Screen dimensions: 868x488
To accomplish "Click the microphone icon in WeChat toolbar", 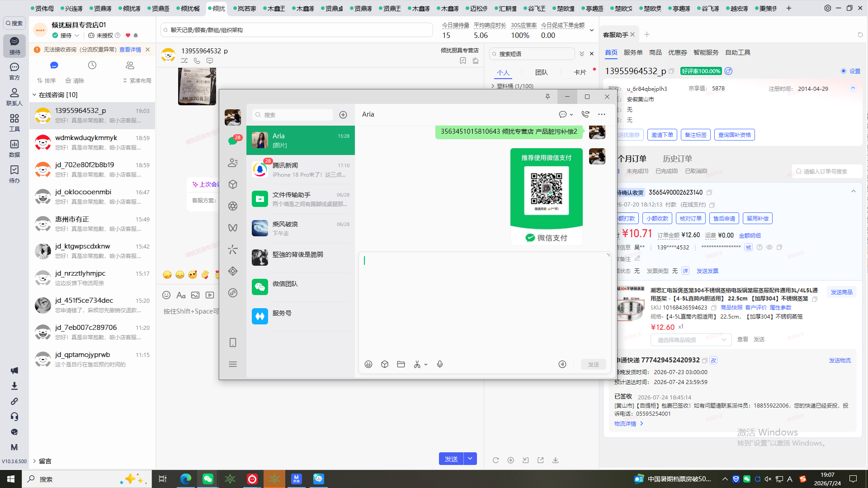I will pyautogui.click(x=440, y=364).
